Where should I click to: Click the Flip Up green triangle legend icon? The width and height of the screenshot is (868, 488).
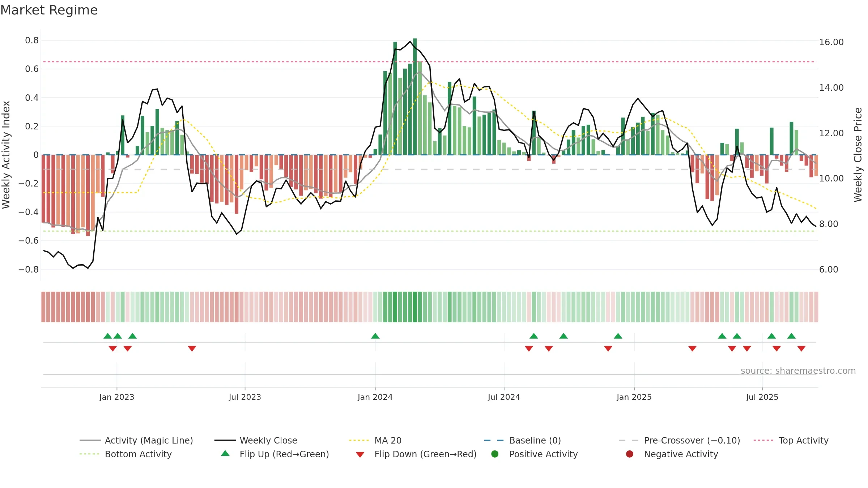(225, 453)
